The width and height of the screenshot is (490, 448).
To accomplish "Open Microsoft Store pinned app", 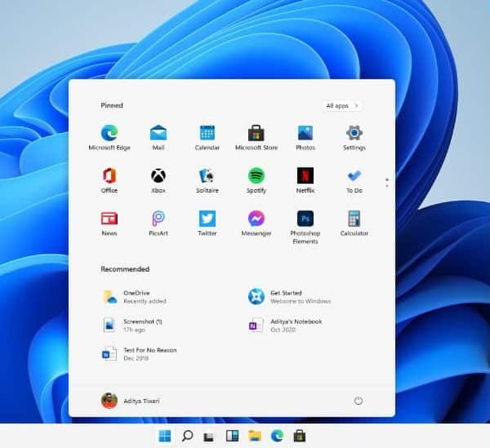I will coord(256,138).
